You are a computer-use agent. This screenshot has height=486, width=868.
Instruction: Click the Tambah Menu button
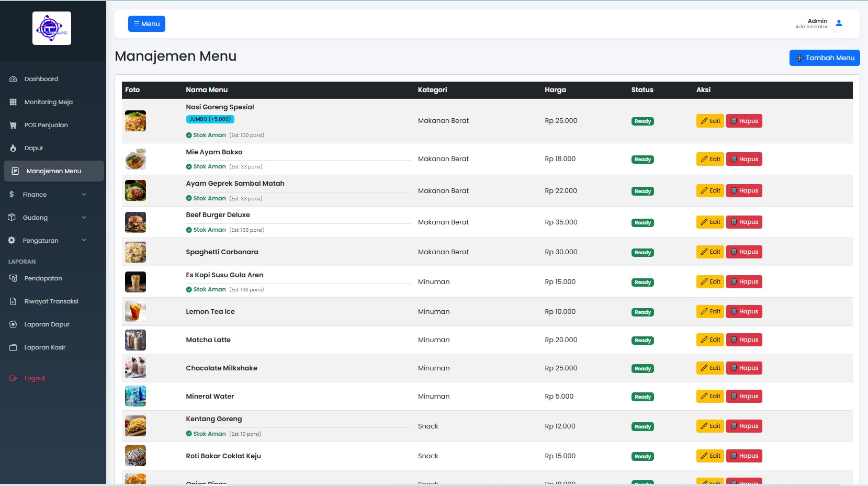[x=825, y=58]
